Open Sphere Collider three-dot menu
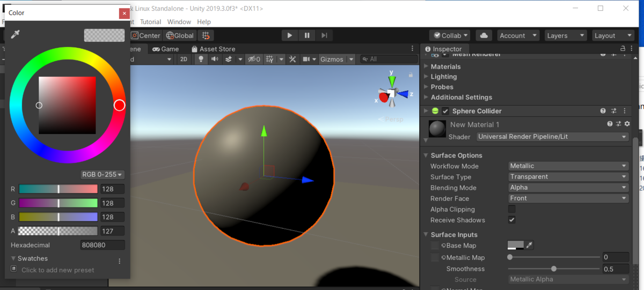644x290 pixels. click(x=626, y=111)
